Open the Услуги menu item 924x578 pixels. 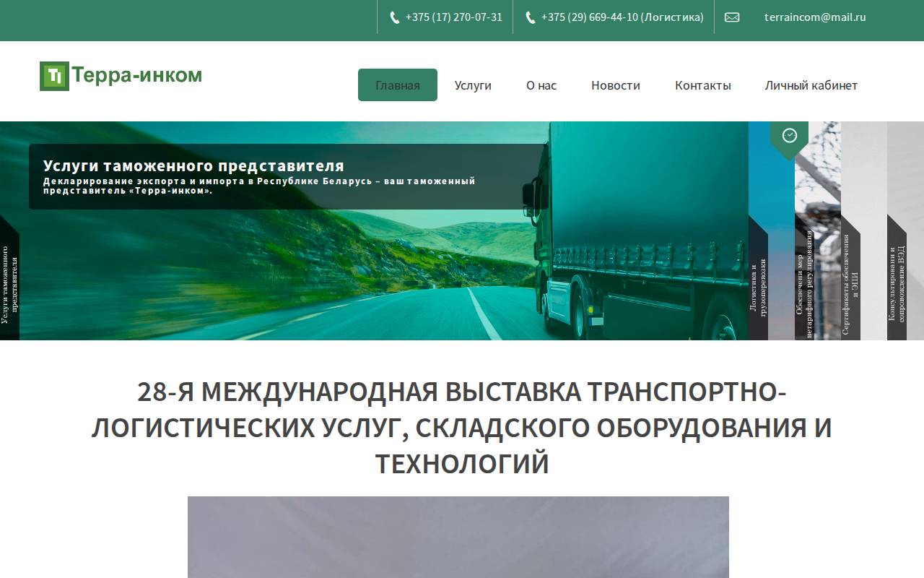pos(473,85)
